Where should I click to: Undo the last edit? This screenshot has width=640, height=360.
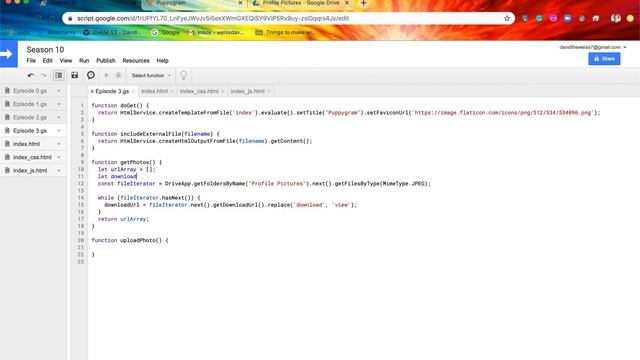[31, 75]
